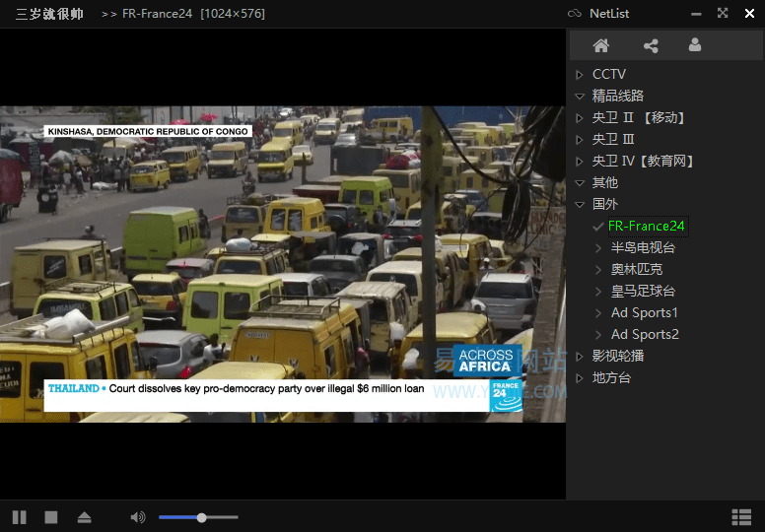
Task: Switch to the 奥林匹克 channel
Action: pyautogui.click(x=636, y=270)
